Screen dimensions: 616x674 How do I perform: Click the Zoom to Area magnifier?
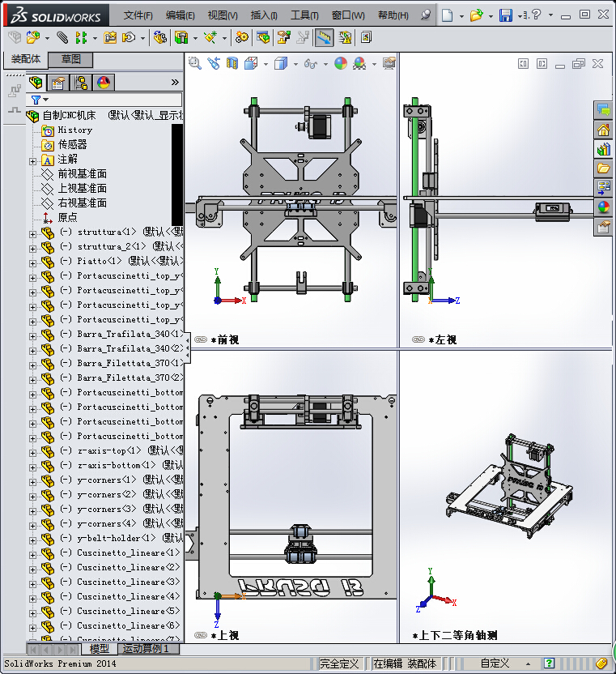195,64
